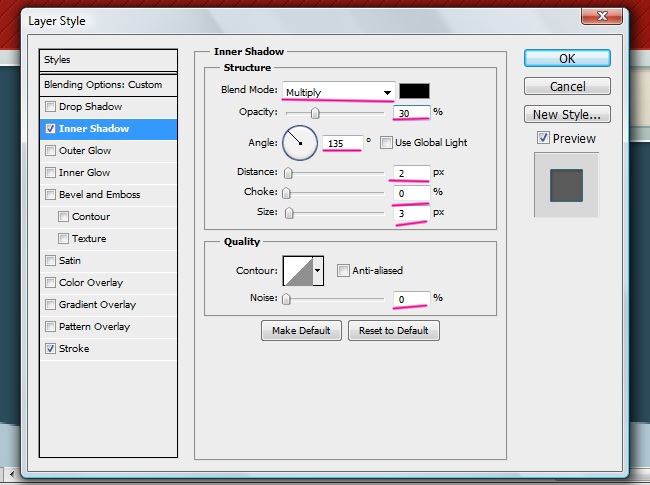
Task: Select the Outer Glow style entry
Action: point(85,151)
